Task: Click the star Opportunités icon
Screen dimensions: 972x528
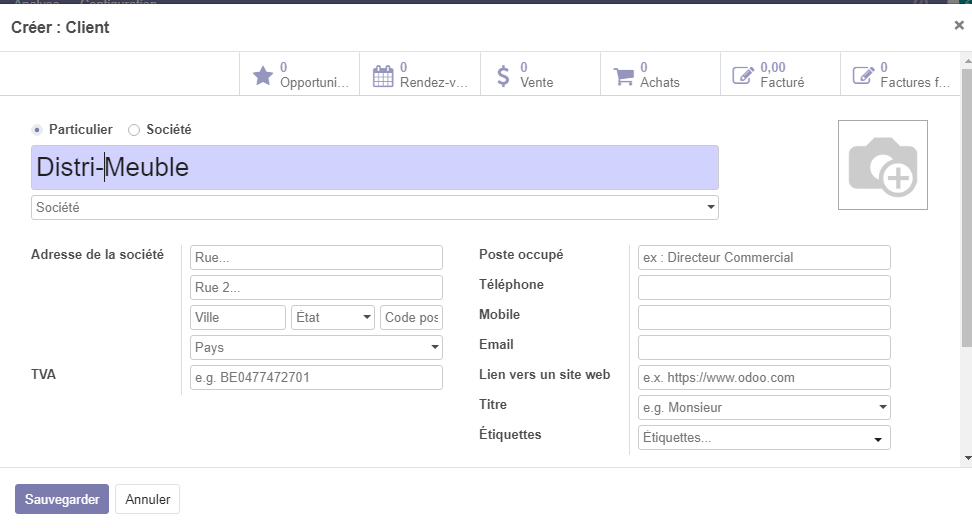Action: click(x=263, y=76)
